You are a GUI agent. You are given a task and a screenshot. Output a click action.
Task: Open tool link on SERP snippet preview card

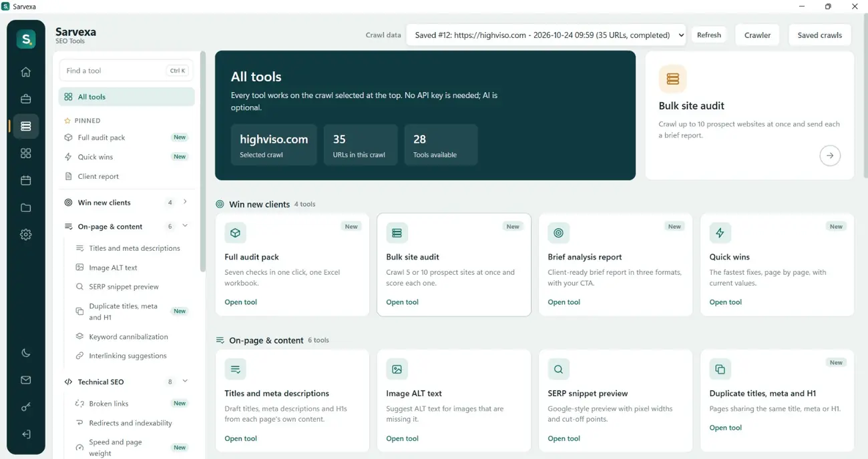(x=564, y=438)
